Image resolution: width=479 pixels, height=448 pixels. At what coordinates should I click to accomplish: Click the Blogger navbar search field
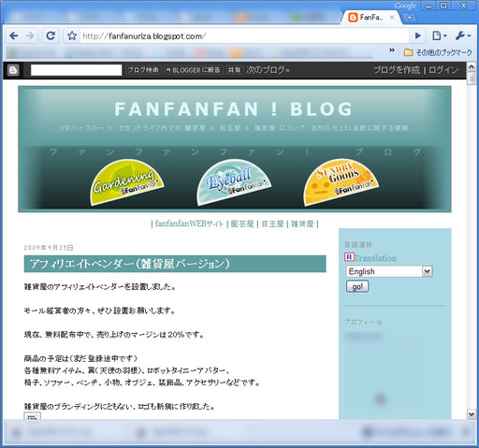76,70
